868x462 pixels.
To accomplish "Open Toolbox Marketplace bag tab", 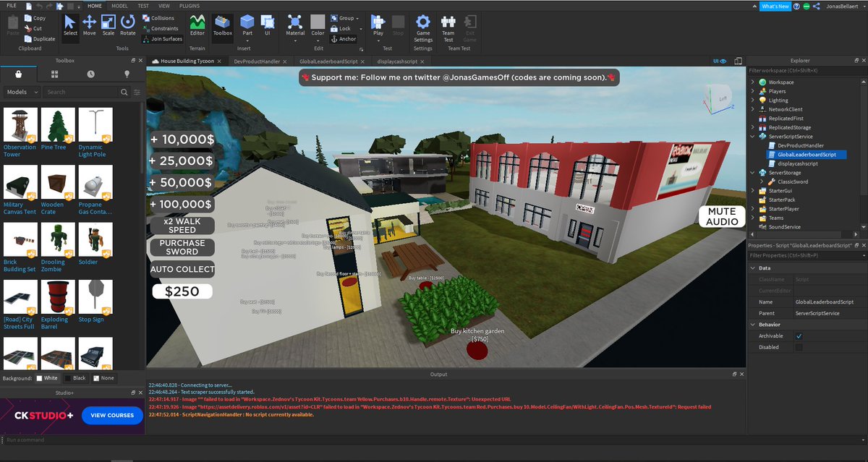I will pyautogui.click(x=17, y=74).
